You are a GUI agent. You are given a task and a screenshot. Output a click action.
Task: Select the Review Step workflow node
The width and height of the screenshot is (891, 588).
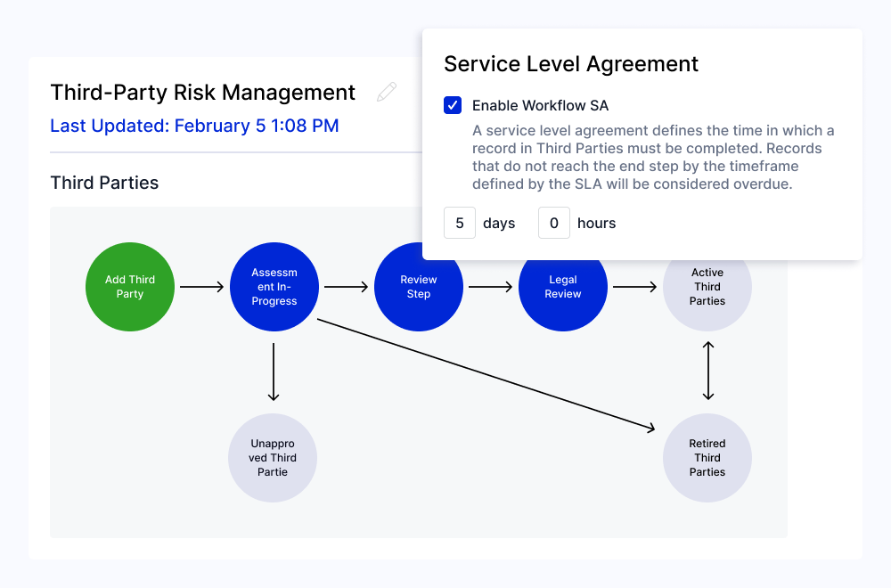point(419,287)
